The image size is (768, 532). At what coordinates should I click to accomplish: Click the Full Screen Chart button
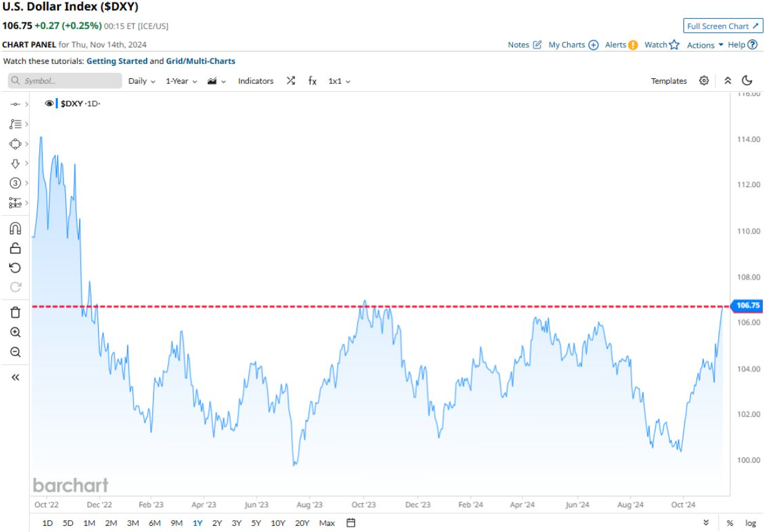click(723, 26)
